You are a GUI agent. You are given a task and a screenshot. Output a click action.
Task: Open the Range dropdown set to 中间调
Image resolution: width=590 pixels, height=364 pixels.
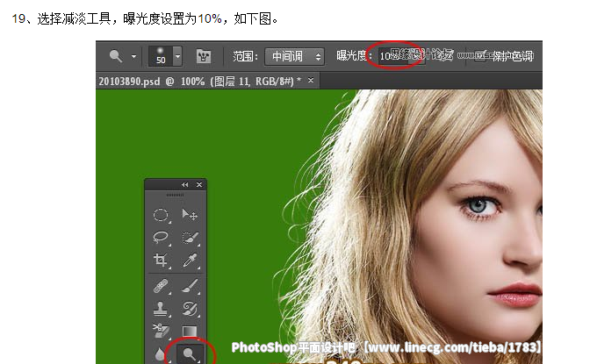click(x=294, y=57)
